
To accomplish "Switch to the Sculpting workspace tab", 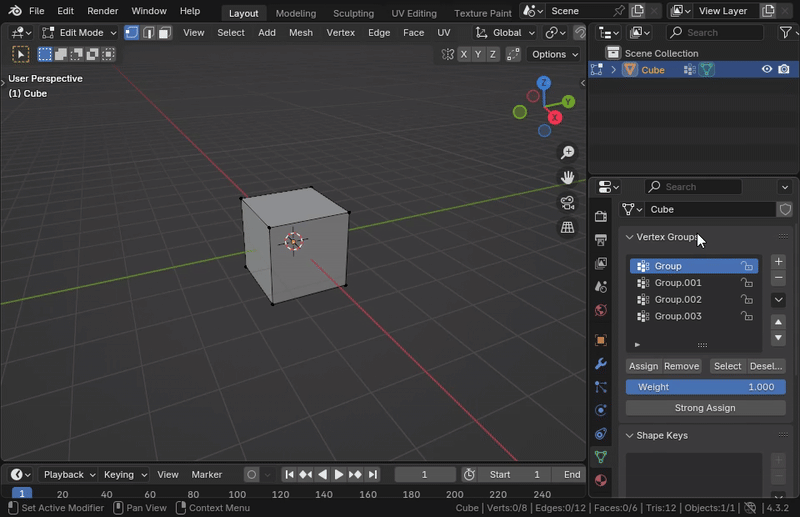I will (x=353, y=13).
